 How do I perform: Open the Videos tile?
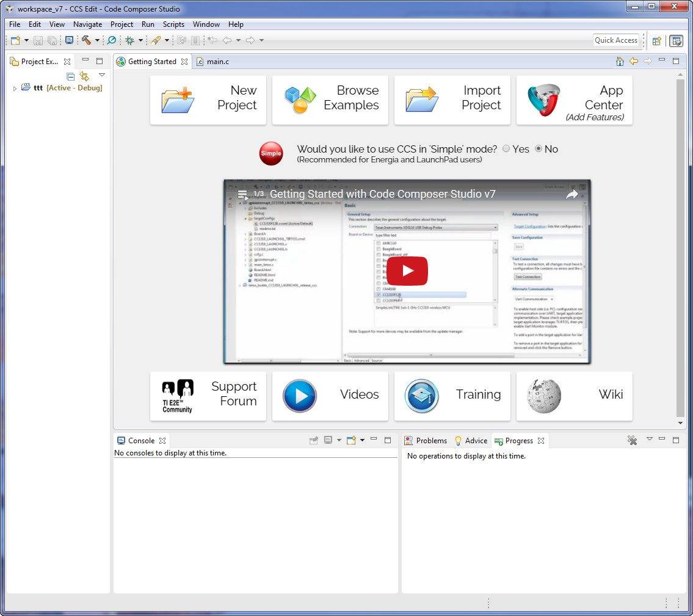330,396
